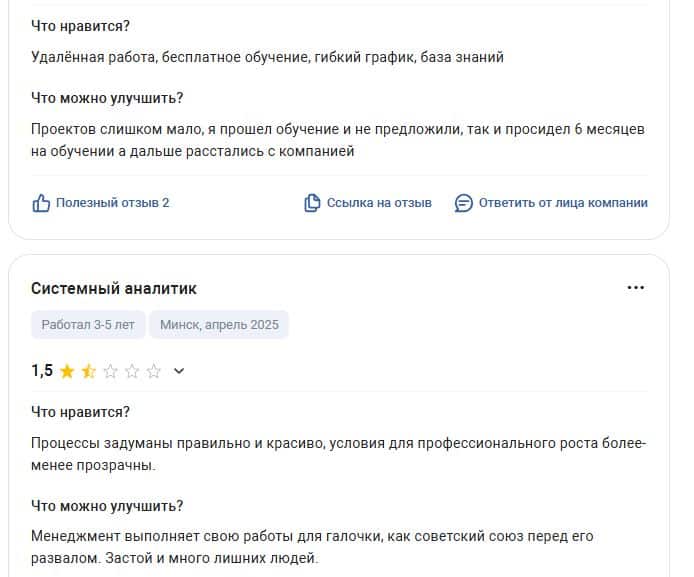Click the fifth empty rating star

(x=154, y=371)
